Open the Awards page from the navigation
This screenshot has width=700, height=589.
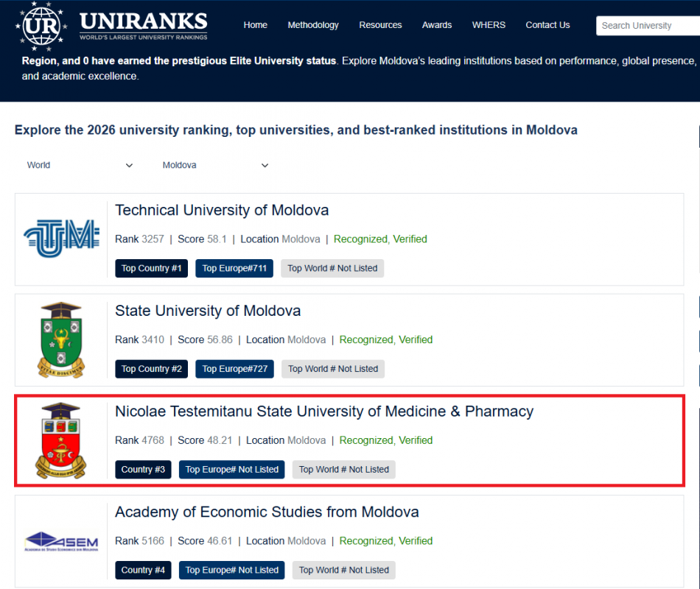point(437,24)
